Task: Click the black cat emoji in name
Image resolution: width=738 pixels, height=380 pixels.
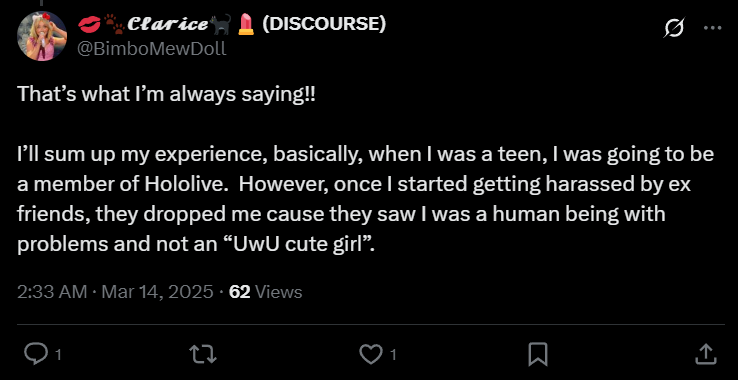Action: 221,24
